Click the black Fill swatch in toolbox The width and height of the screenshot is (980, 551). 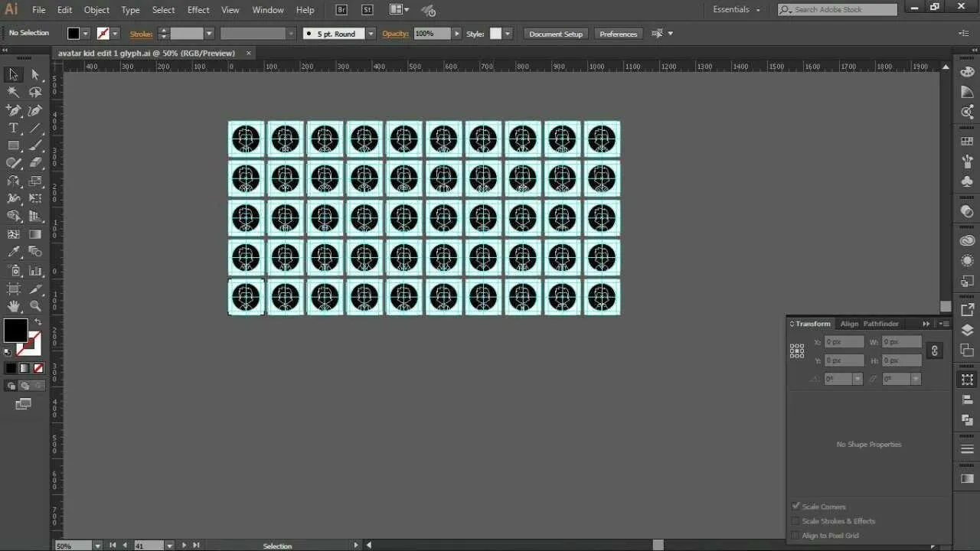(15, 331)
